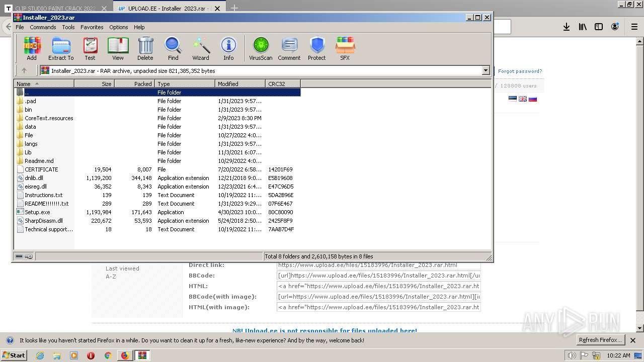Run the Test archive tool
This screenshot has width=644, height=362.
click(x=90, y=49)
